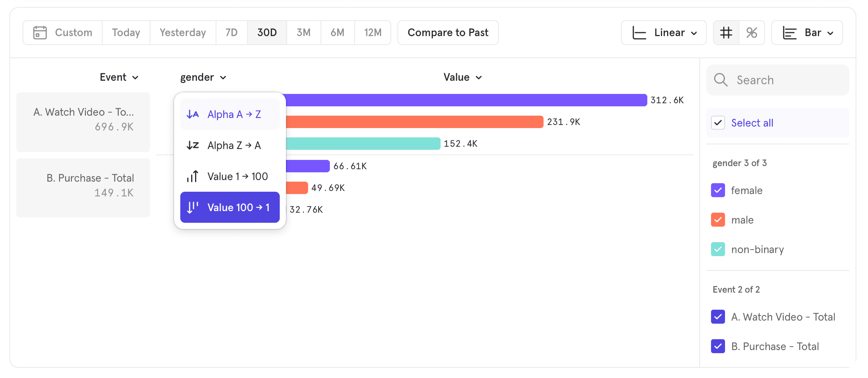The image size is (868, 378).
Task: Select Value 100 → 1 sorting option
Action: click(230, 207)
